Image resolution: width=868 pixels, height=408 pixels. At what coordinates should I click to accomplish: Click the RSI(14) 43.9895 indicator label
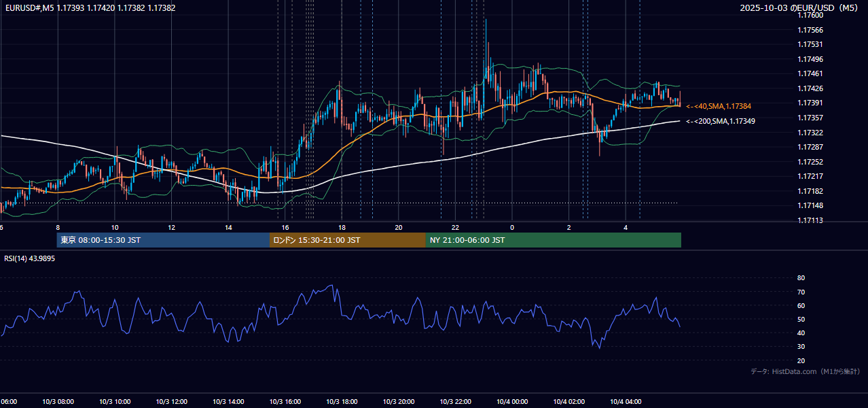[30, 258]
